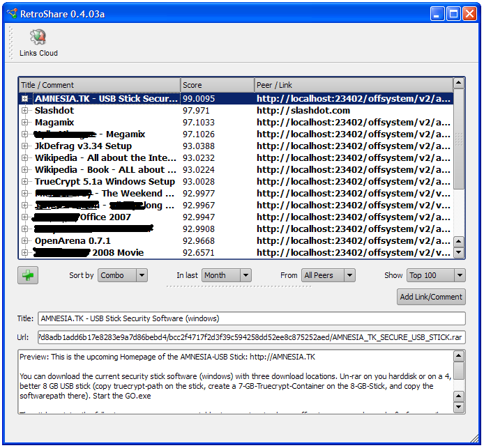Open the In last Month dropdown
This screenshot has height=448, width=484.
point(226,275)
